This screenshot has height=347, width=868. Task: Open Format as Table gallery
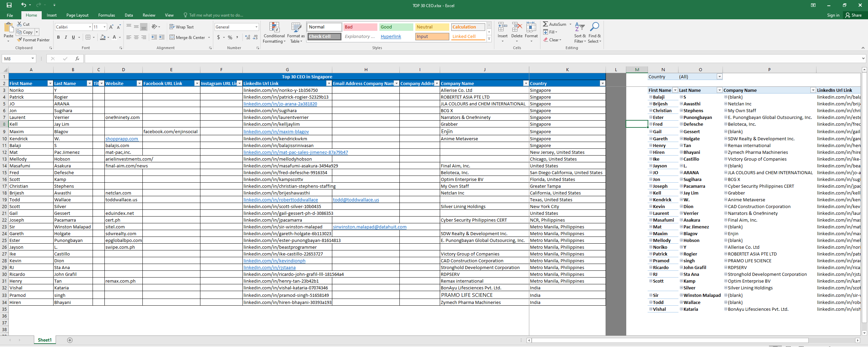(x=296, y=33)
